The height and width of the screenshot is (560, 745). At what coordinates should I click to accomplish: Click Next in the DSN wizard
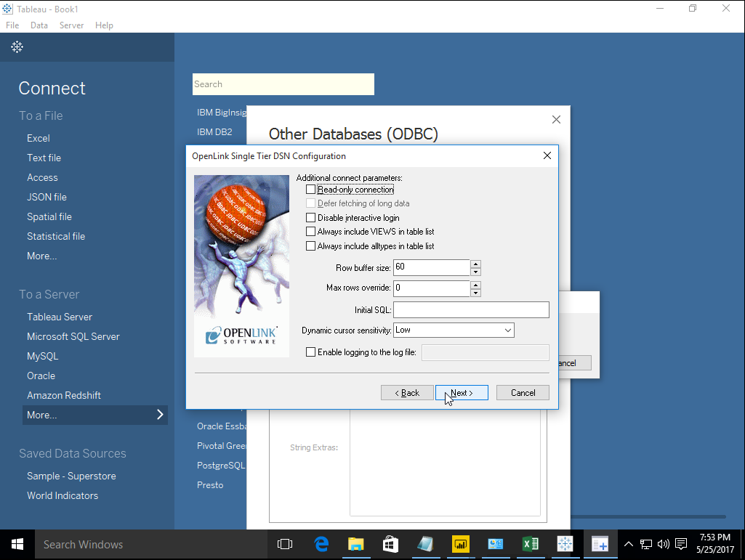[462, 393]
